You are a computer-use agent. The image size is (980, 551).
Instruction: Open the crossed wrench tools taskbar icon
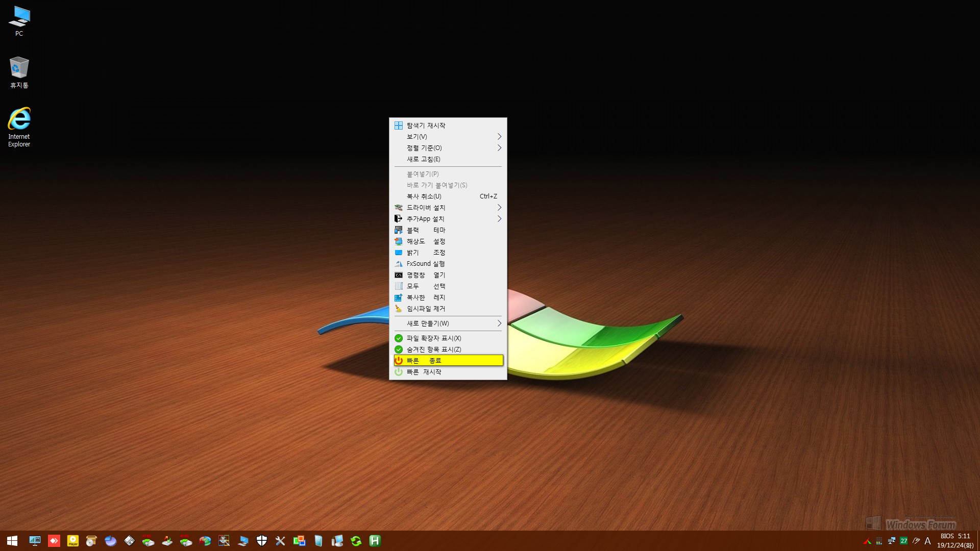click(280, 541)
